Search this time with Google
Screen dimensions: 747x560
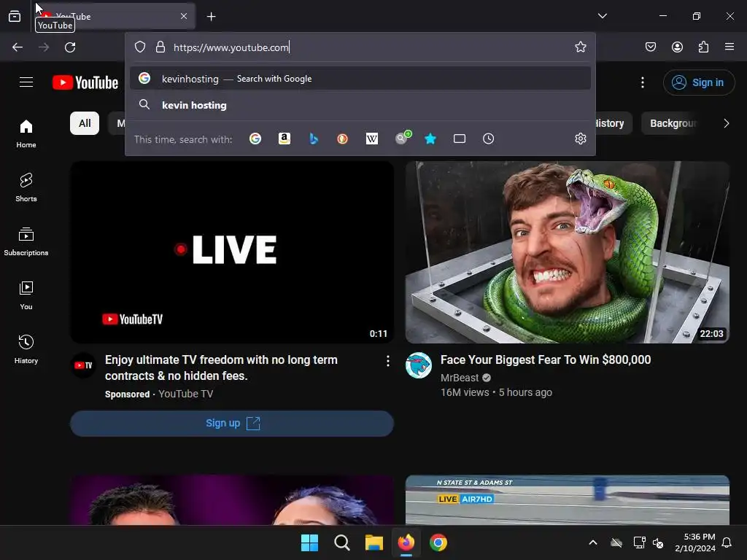[x=255, y=139]
